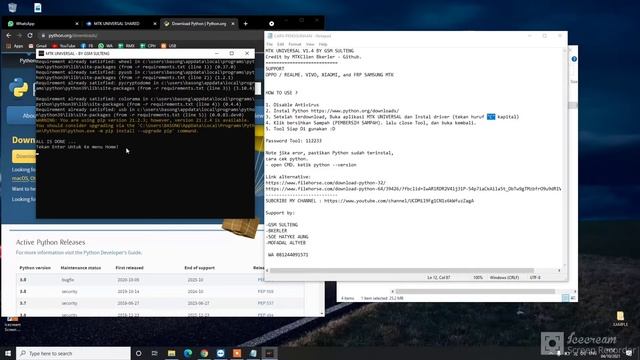Click Notepad horizontal scrollbar
This screenshot has height=360, width=640.
402,270
